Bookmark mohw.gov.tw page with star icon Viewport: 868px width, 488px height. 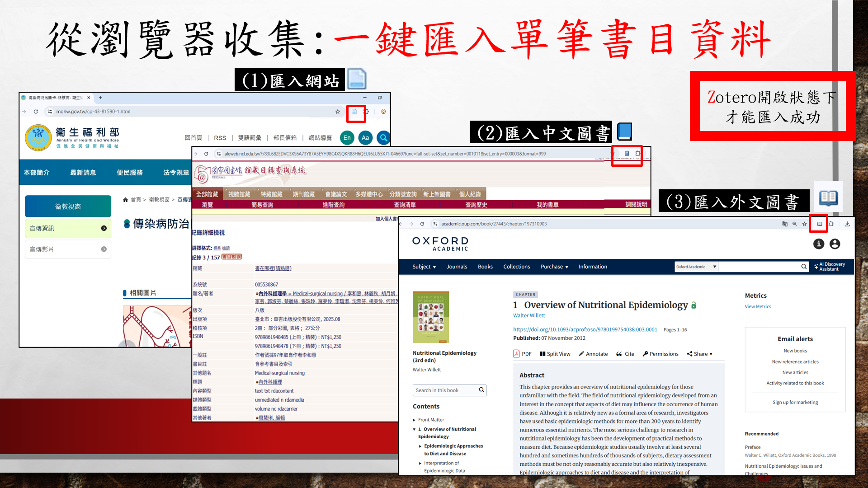(338, 112)
